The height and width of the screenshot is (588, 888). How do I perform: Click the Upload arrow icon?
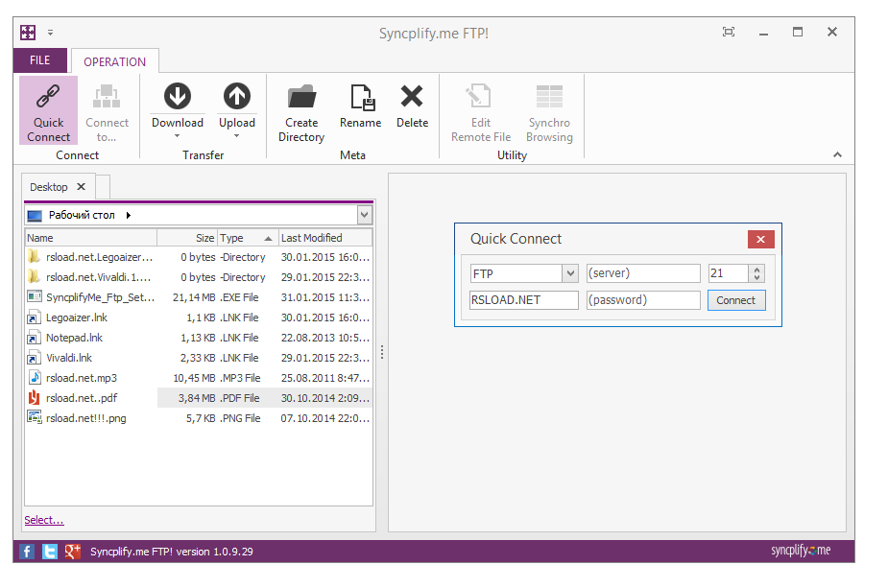click(237, 96)
